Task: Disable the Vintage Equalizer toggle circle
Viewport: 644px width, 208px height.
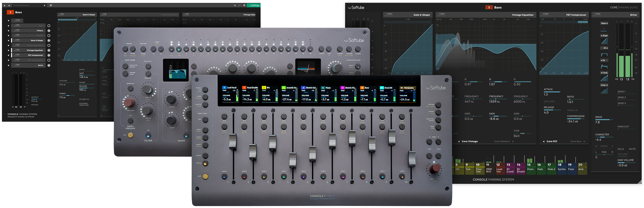Action: tap(49, 51)
